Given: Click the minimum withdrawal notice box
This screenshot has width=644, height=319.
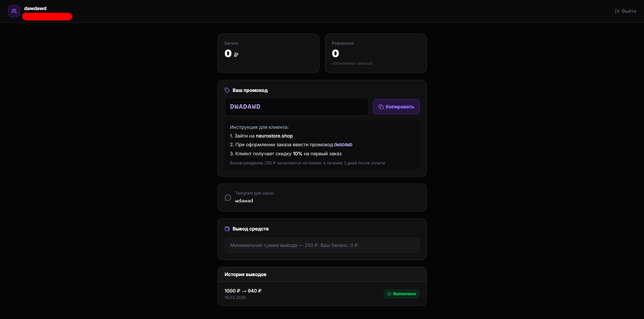Looking at the screenshot, I should 322,245.
